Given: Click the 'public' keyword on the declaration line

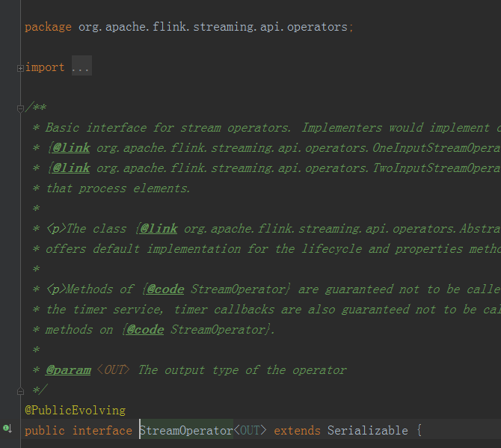Looking at the screenshot, I should 45,430.
